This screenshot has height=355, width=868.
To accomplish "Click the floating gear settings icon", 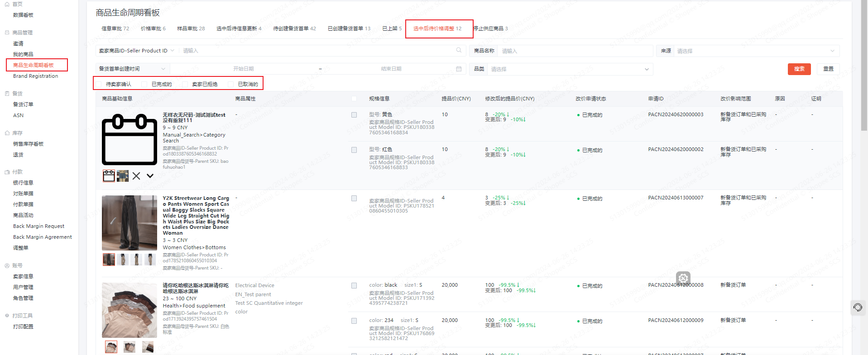I will coord(683,278).
